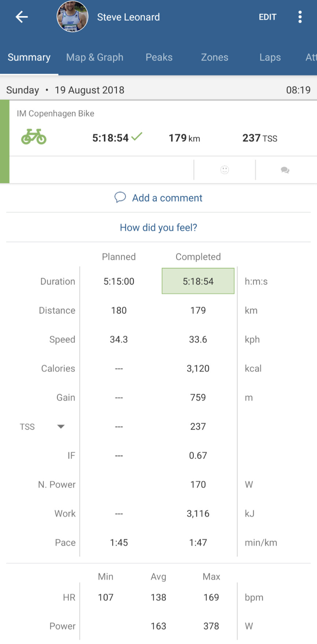The width and height of the screenshot is (317, 644).
Task: Tap the planned duration 5:15:00 value
Action: coord(119,281)
